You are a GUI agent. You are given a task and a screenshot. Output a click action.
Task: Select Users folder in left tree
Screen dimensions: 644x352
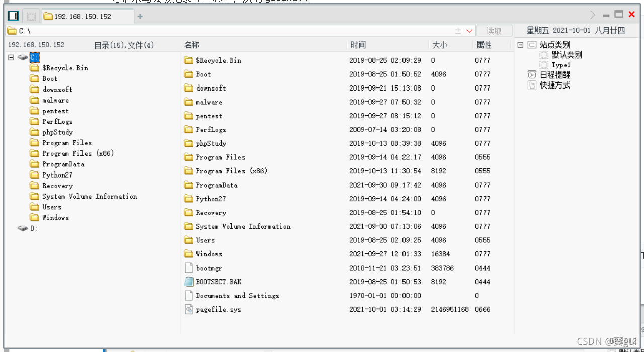point(52,207)
